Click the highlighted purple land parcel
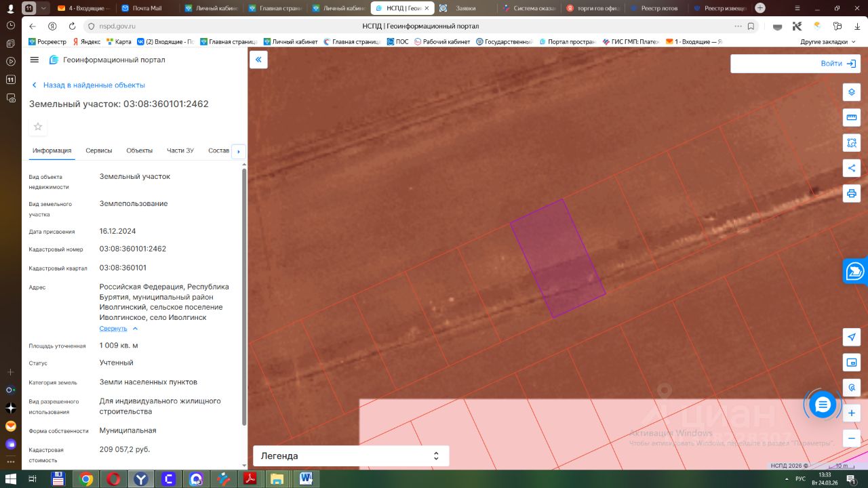Screen dimensions: 868x488 [557, 259]
